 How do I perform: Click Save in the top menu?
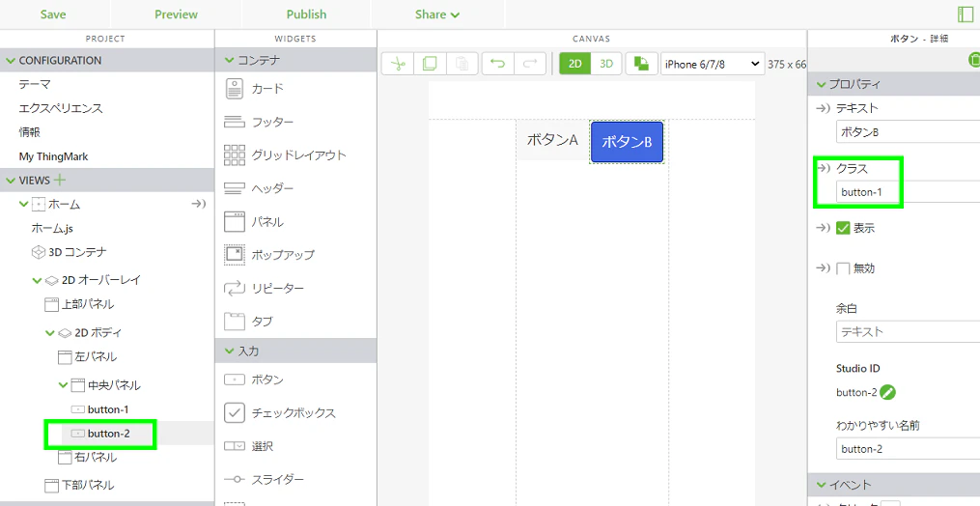(x=53, y=14)
